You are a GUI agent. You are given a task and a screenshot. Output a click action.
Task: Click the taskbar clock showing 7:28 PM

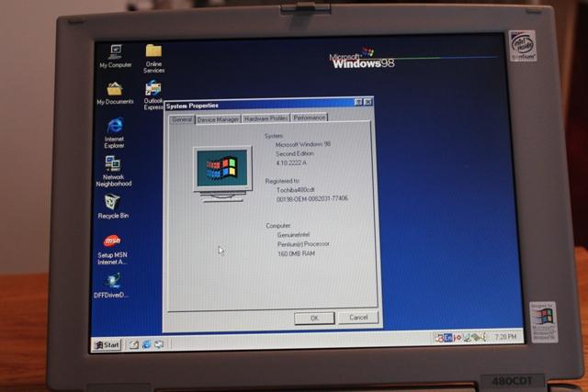pos(504,338)
